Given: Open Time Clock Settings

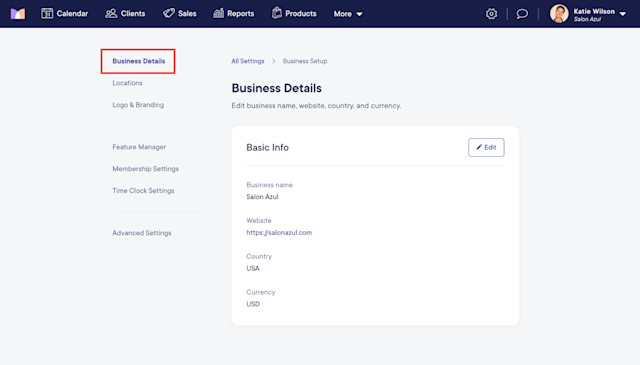Looking at the screenshot, I should click(143, 191).
